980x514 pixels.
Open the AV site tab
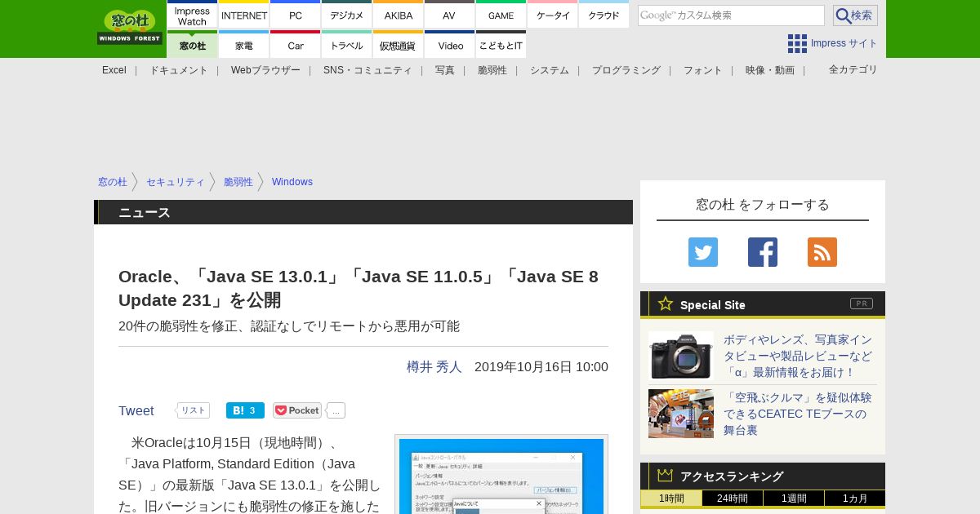[x=449, y=16]
